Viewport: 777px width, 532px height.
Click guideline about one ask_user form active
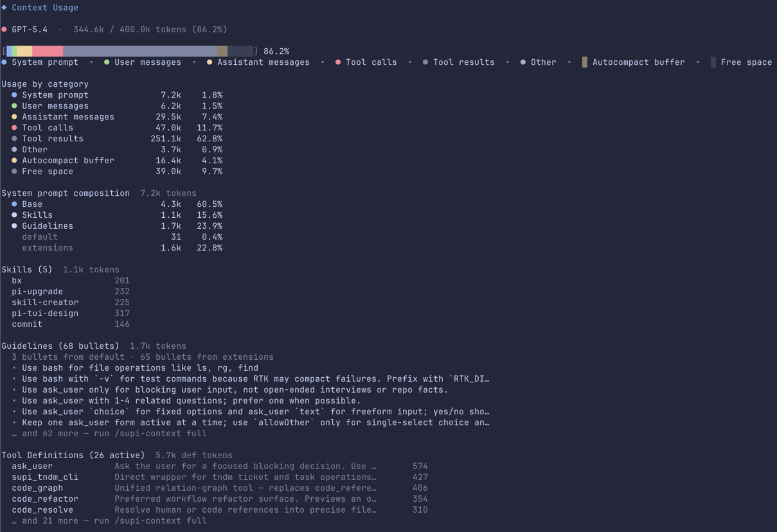[251, 423]
